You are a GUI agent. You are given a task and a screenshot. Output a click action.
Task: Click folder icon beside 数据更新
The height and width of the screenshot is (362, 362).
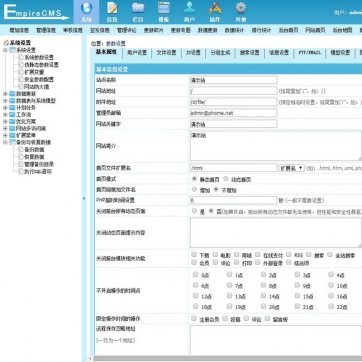(x=12, y=94)
